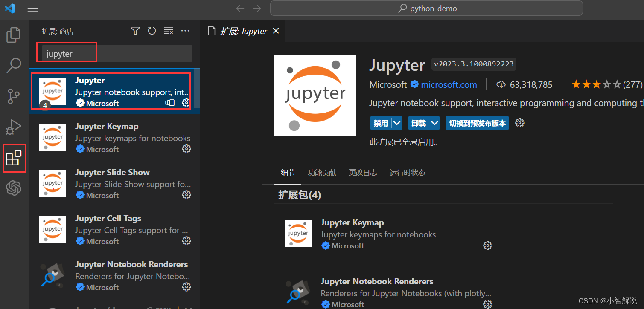Close the 扩展: Jupyter editor tab

[x=276, y=31]
